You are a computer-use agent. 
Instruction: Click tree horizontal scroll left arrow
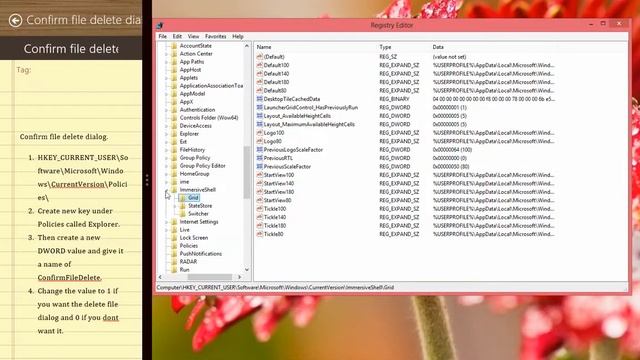click(160, 277)
